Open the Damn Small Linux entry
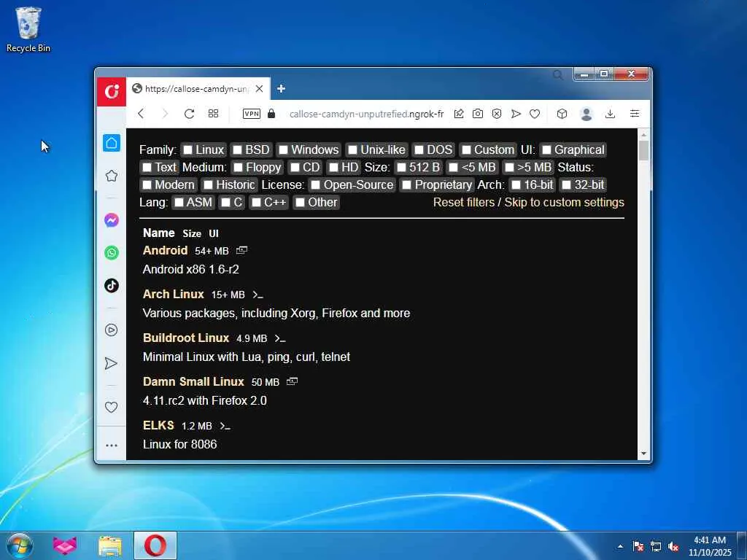 tap(193, 382)
